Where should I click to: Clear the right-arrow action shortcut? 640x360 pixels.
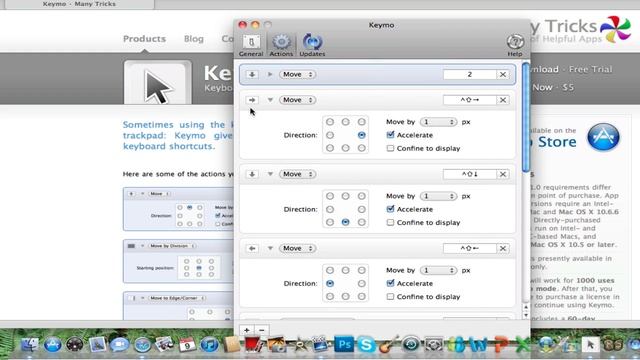pos(503,100)
